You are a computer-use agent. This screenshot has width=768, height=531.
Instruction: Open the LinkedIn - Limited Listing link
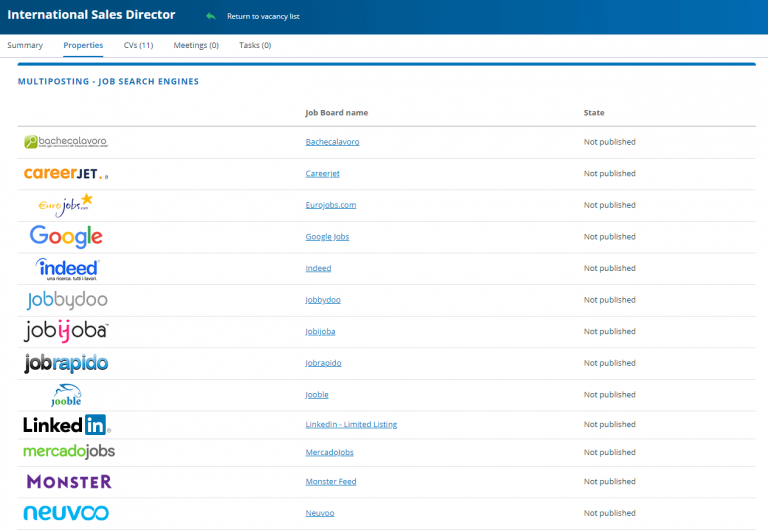click(x=351, y=424)
